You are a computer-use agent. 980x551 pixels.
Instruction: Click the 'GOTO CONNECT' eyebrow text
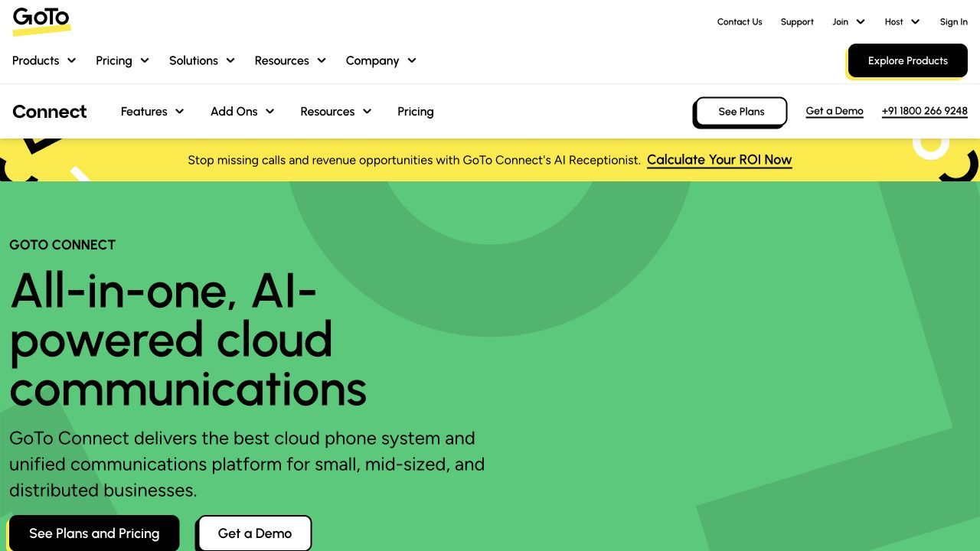[63, 245]
